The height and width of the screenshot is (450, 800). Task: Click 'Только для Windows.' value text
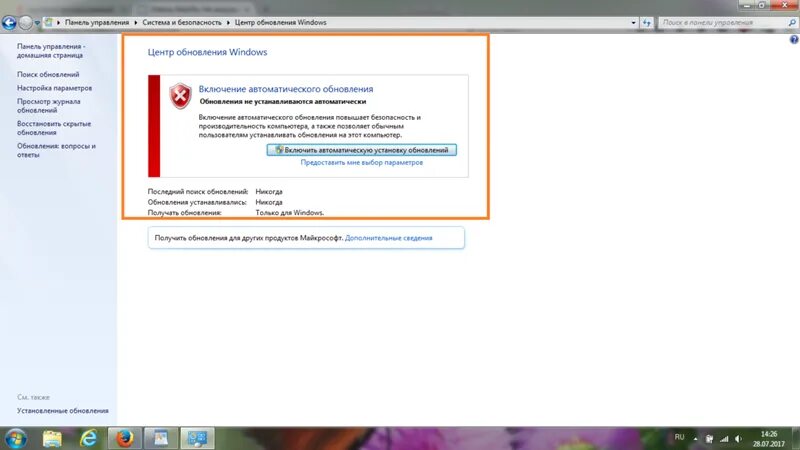pos(289,212)
